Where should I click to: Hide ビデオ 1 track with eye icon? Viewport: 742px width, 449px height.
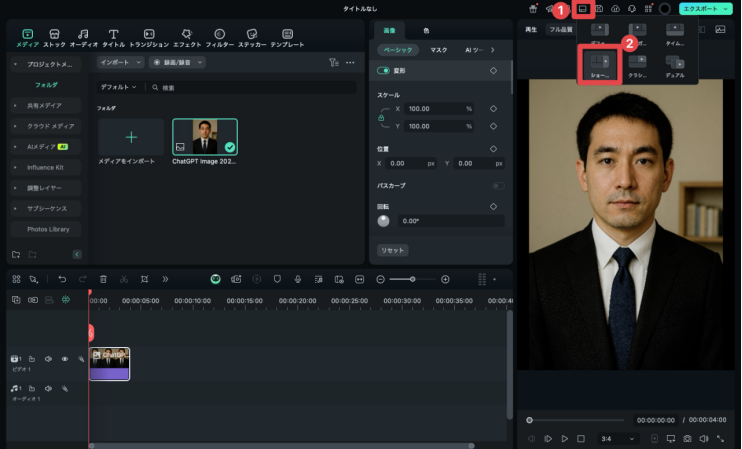pyautogui.click(x=65, y=358)
